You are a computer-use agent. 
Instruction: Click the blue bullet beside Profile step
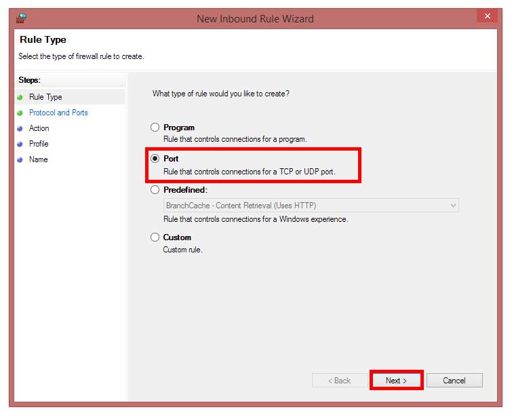[20, 145]
